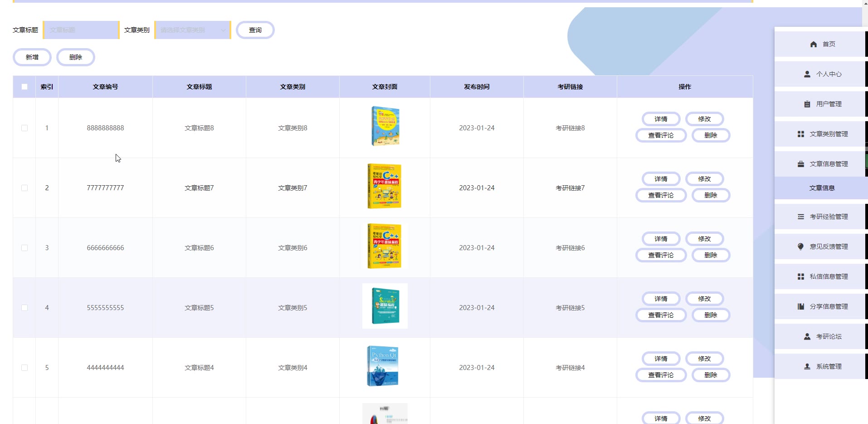The height and width of the screenshot is (424, 868).
Task: Check the row checkbox for 文章标题4
Action: click(x=24, y=368)
